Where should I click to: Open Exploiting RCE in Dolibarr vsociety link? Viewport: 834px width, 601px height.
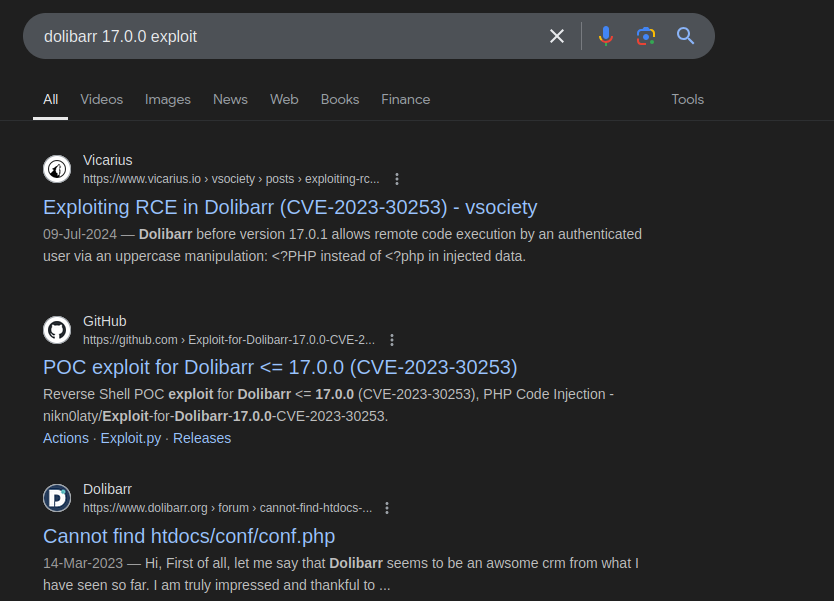(290, 207)
